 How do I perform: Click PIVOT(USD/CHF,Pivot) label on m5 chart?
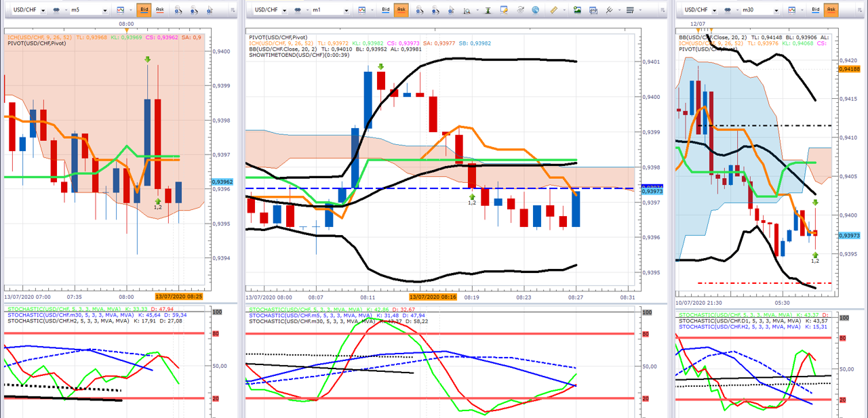(x=37, y=43)
